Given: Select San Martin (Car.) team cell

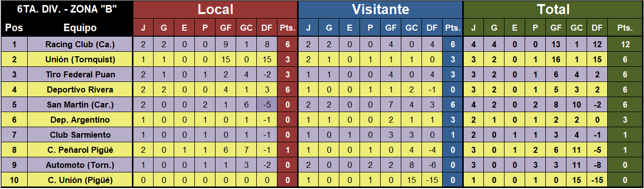Looking at the screenshot, I should click(80, 105).
